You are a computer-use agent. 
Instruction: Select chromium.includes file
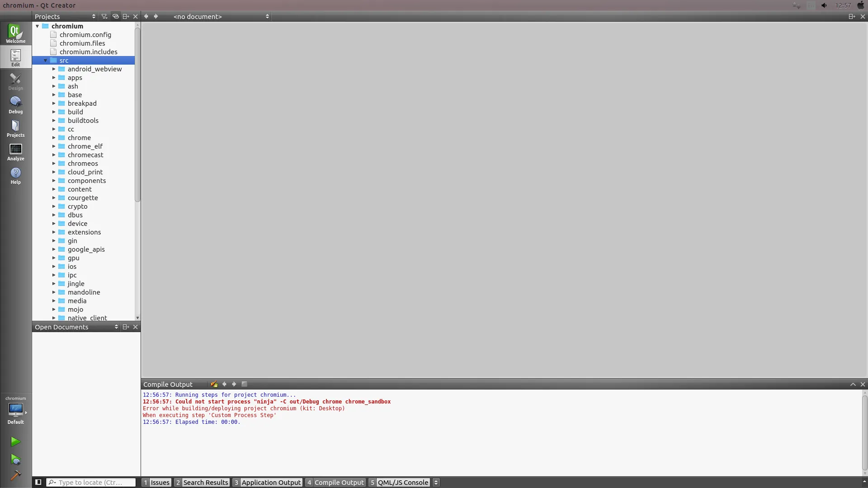click(88, 52)
